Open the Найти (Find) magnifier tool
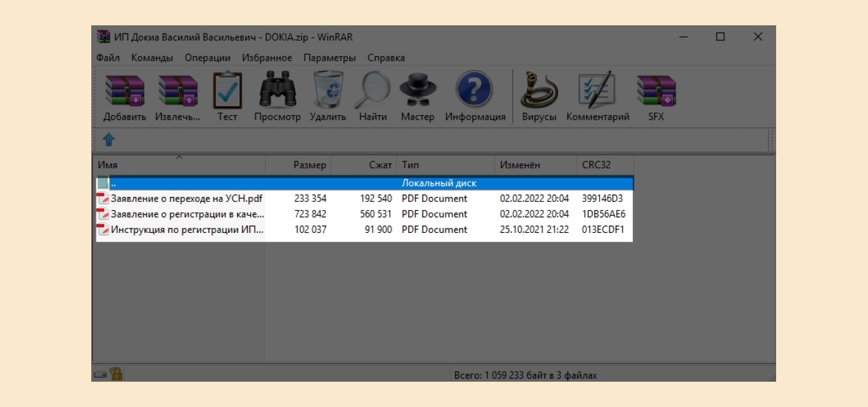This screenshot has width=868, height=407. tap(373, 92)
